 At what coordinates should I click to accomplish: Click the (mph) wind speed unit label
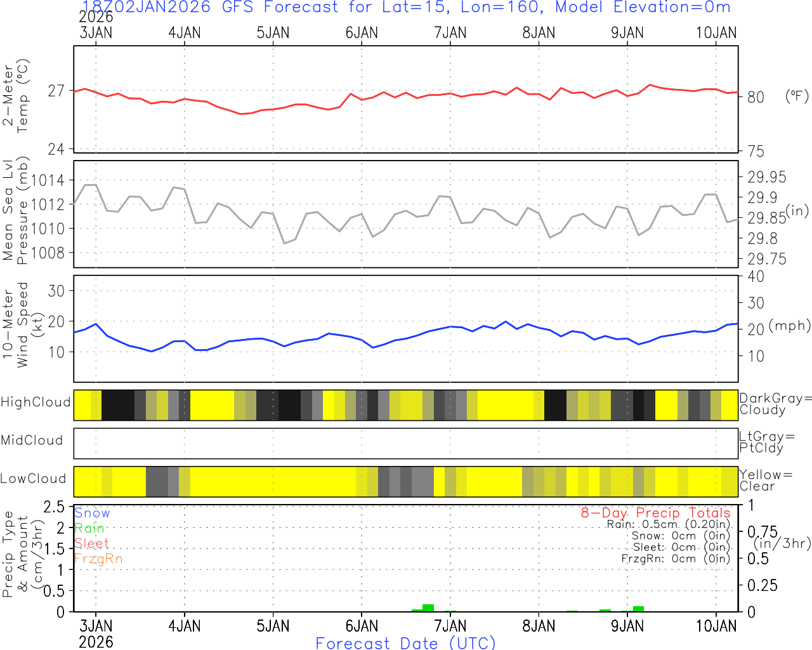pyautogui.click(x=789, y=326)
